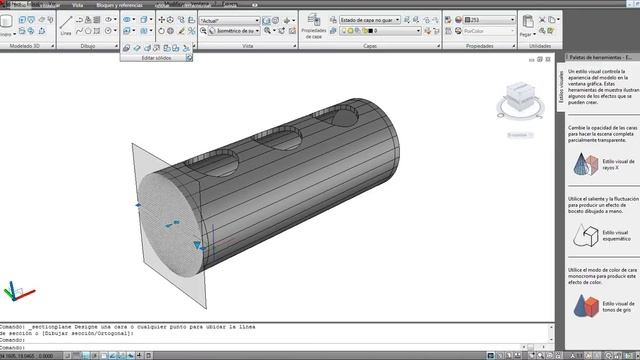This screenshot has height=360, width=640.
Task: Open Estado de capa no guar dropdown
Action: click(x=370, y=20)
